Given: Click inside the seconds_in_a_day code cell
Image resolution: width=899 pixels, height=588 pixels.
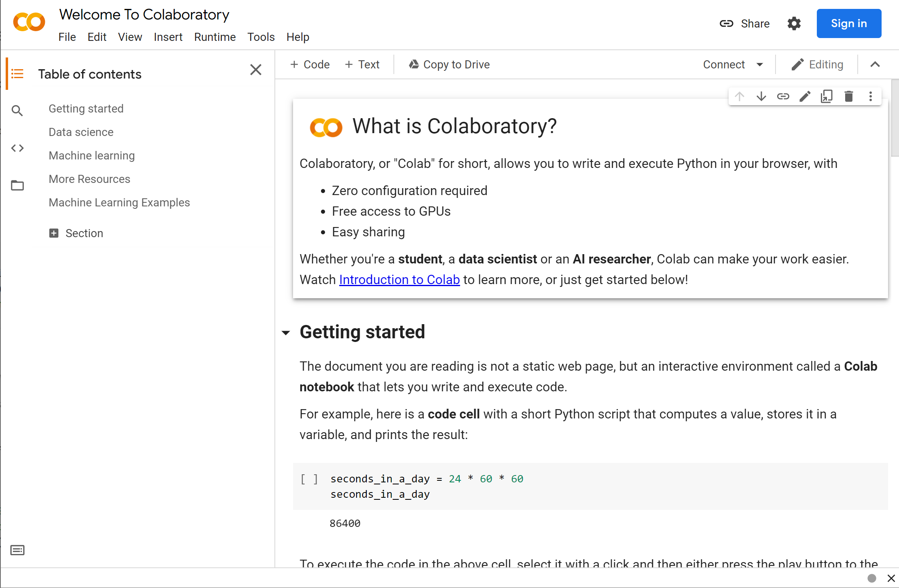Looking at the screenshot, I should click(590, 486).
